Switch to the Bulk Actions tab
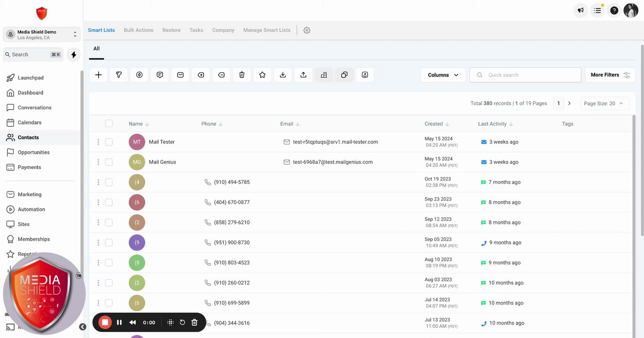644x338 pixels. (139, 30)
